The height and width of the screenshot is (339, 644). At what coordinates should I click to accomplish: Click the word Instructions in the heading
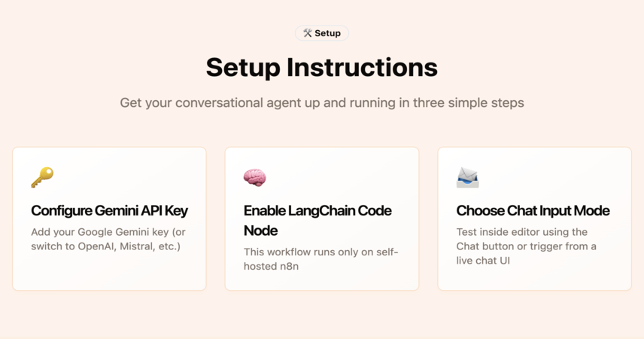click(x=362, y=67)
